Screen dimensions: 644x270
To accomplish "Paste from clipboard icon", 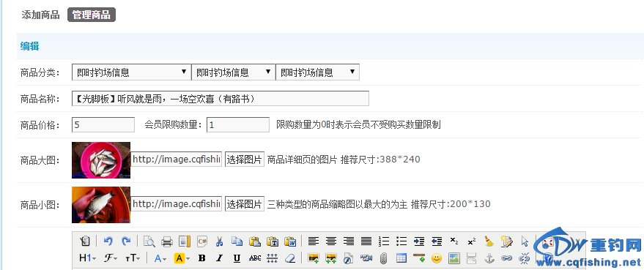I will (x=255, y=241).
